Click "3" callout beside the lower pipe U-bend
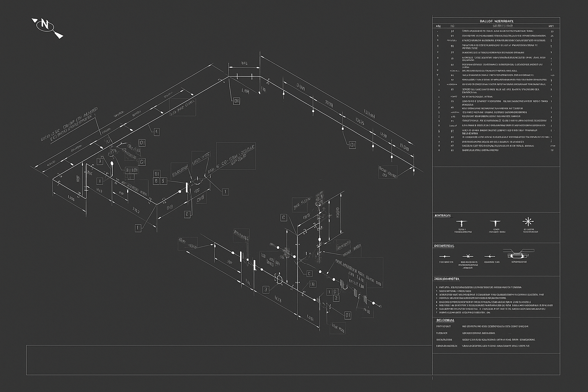 (266, 289)
